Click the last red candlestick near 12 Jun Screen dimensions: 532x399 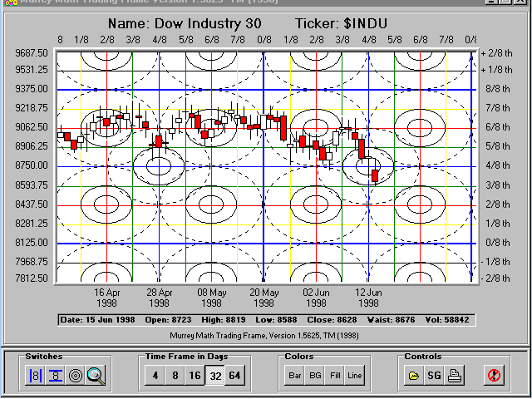click(375, 175)
